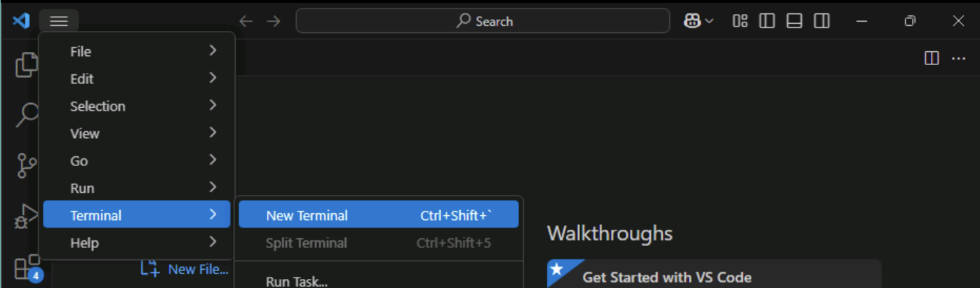Open Run and Debug view icon
This screenshot has height=288, width=980.
coord(27,217)
